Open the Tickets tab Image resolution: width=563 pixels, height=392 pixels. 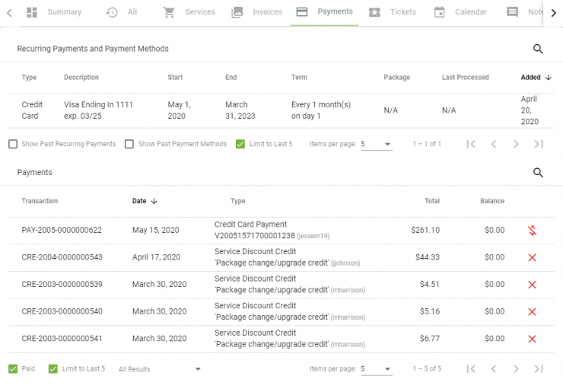click(393, 12)
